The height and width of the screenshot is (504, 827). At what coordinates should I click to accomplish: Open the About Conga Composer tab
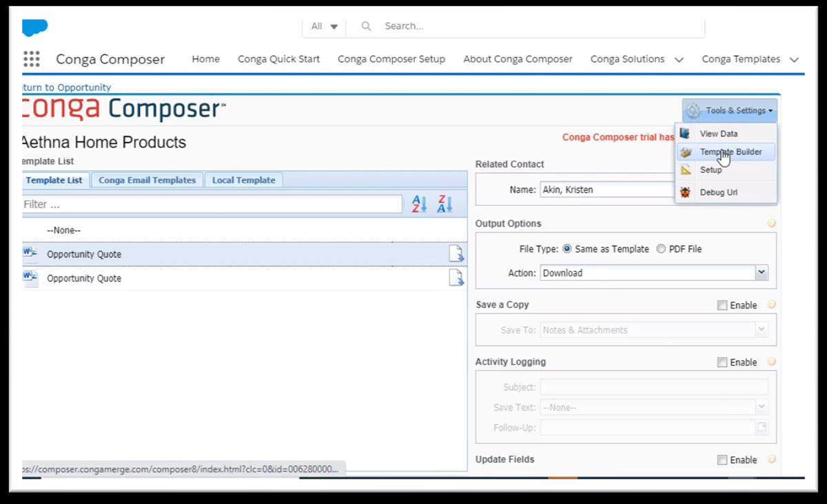pyautogui.click(x=518, y=59)
